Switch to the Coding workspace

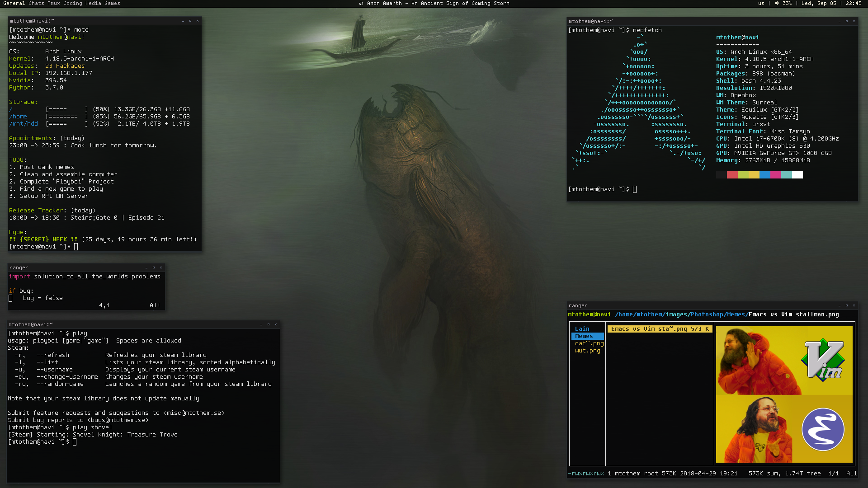click(73, 3)
